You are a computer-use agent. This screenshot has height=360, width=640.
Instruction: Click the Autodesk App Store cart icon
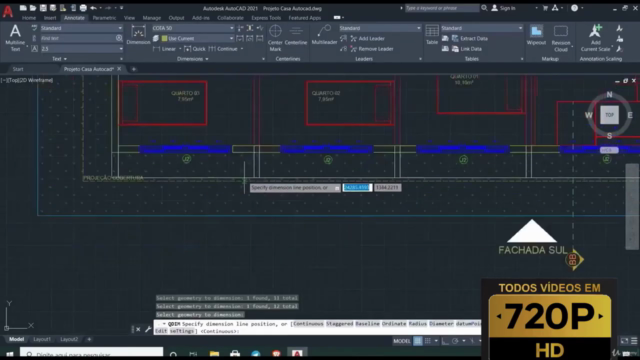pyautogui.click(x=545, y=8)
